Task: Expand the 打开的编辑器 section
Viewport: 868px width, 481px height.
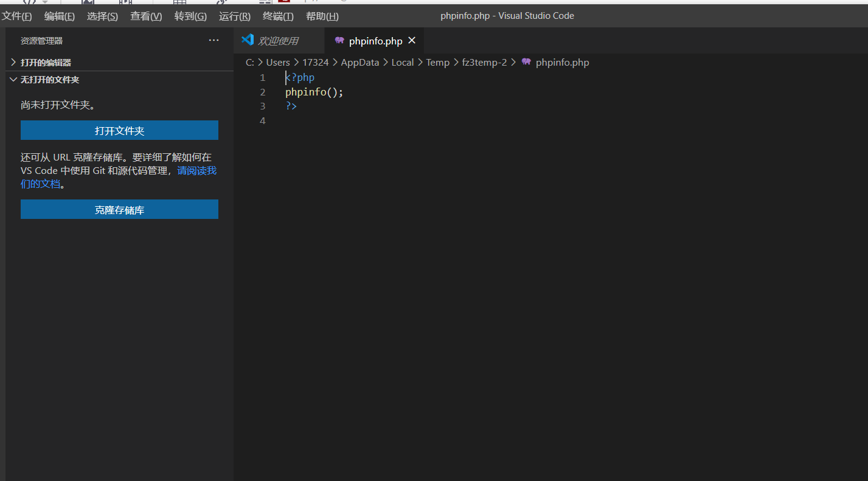Action: coord(119,63)
